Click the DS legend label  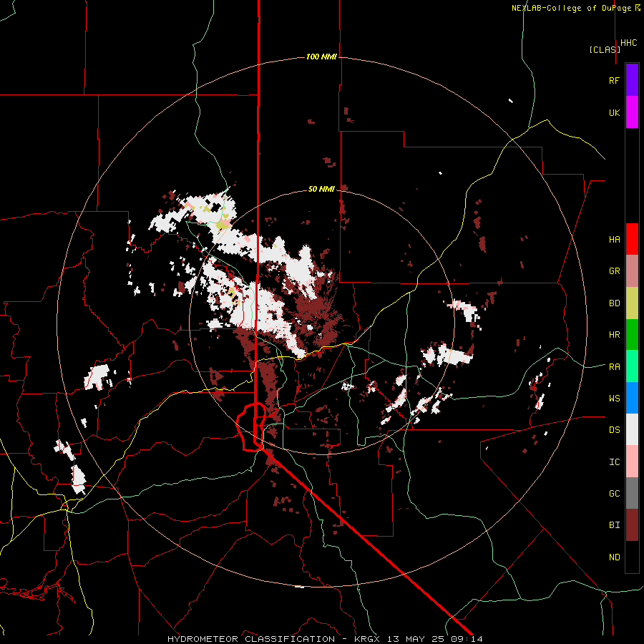click(614, 430)
